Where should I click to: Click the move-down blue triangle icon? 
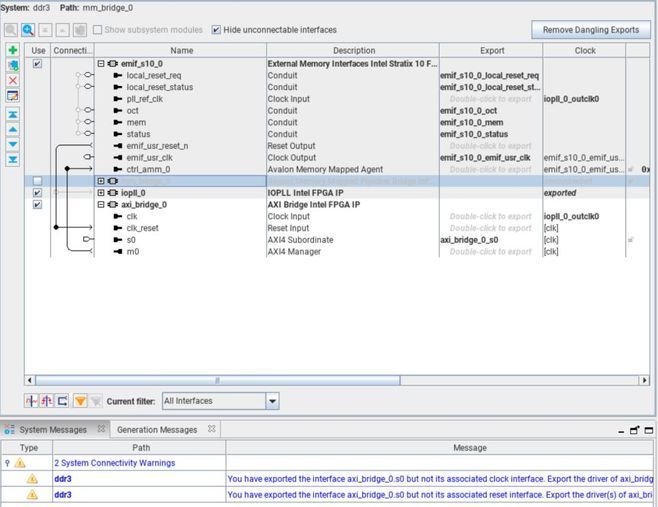coord(13,144)
